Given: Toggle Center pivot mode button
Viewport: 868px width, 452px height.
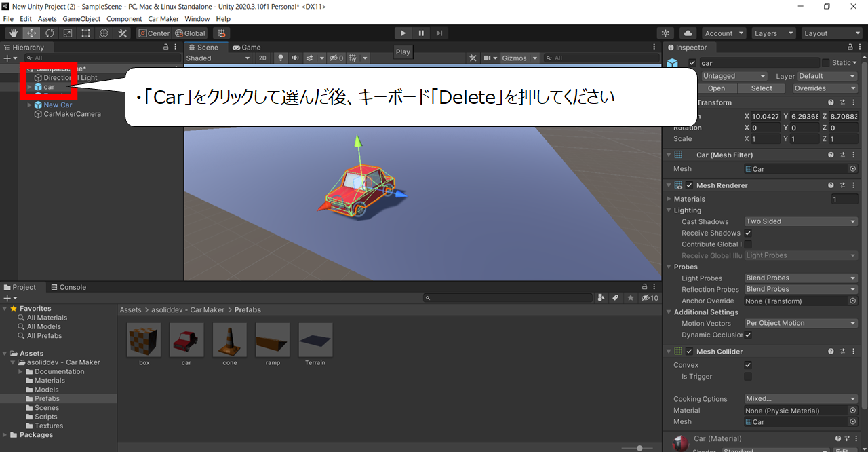Looking at the screenshot, I should 154,33.
